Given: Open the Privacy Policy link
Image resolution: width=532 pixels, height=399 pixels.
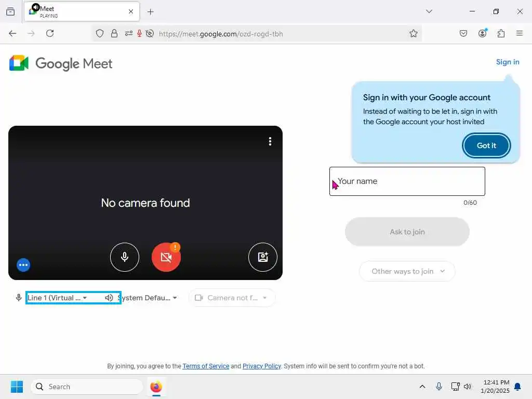Looking at the screenshot, I should [262, 366].
